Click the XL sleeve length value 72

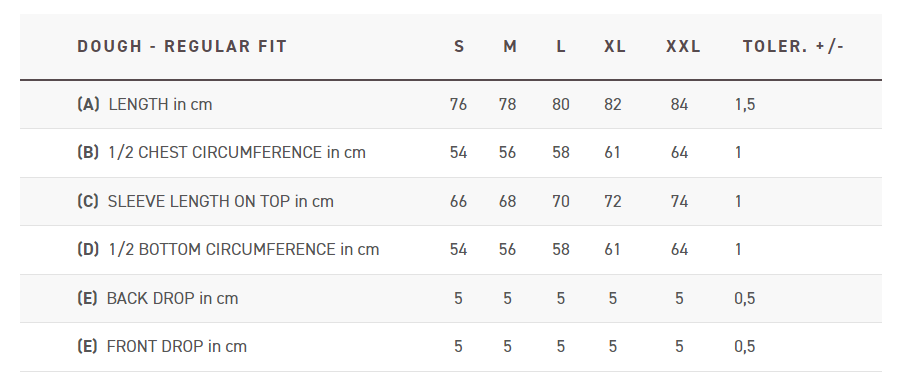coord(613,201)
